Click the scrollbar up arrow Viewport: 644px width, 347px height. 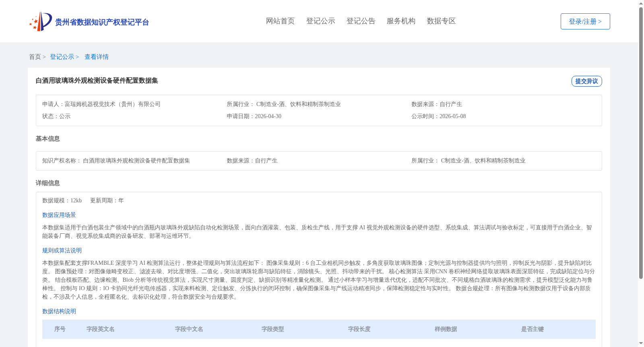click(x=641, y=3)
